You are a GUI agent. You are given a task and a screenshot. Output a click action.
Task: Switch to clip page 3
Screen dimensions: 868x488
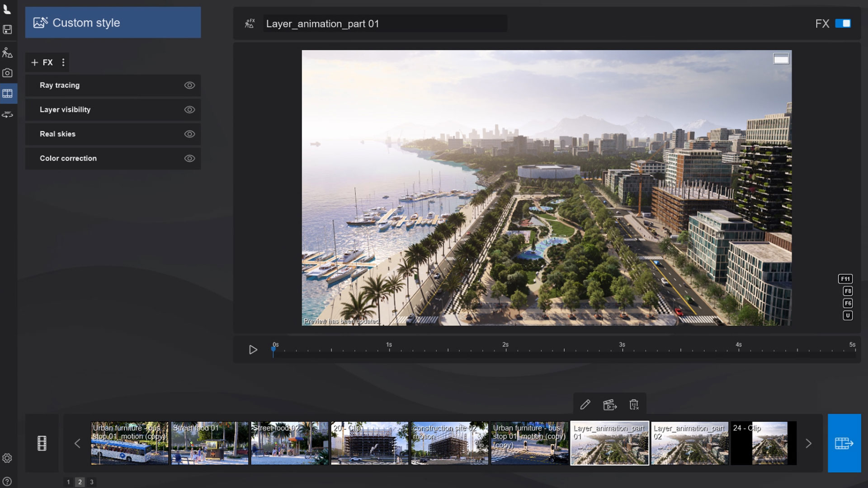coord(92,482)
